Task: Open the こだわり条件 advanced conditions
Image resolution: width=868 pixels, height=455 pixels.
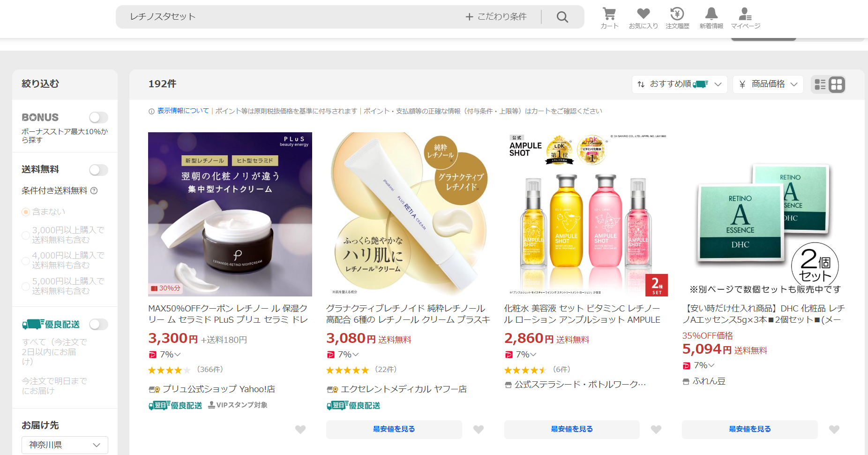Action: point(496,17)
